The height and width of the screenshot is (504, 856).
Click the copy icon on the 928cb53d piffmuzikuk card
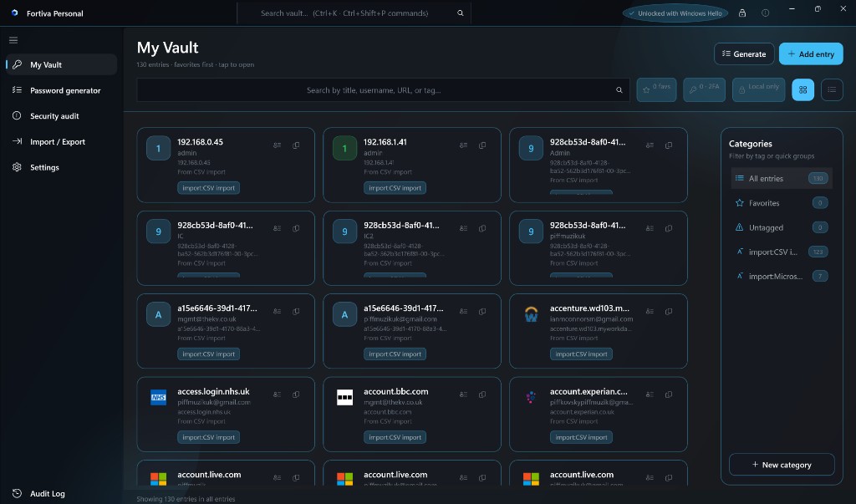tap(669, 228)
